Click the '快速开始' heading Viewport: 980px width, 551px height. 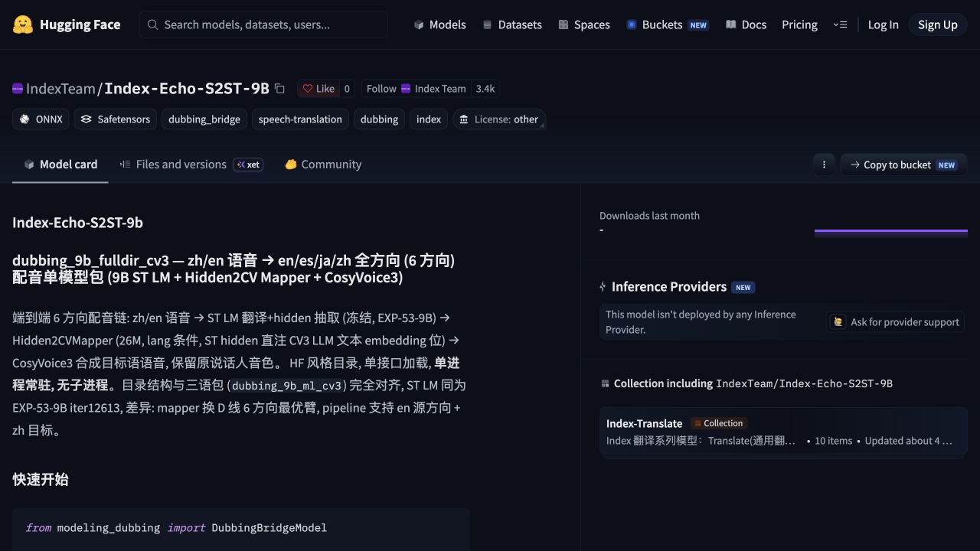[x=41, y=480]
